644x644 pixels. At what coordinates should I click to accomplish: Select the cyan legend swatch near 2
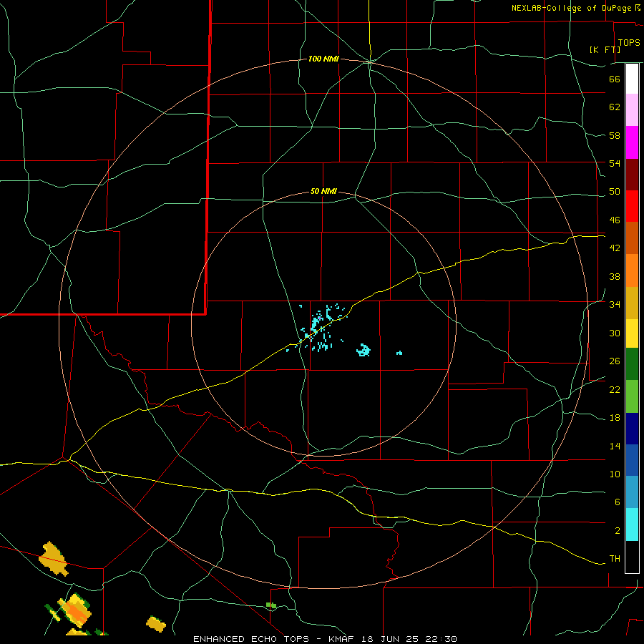pos(632,525)
